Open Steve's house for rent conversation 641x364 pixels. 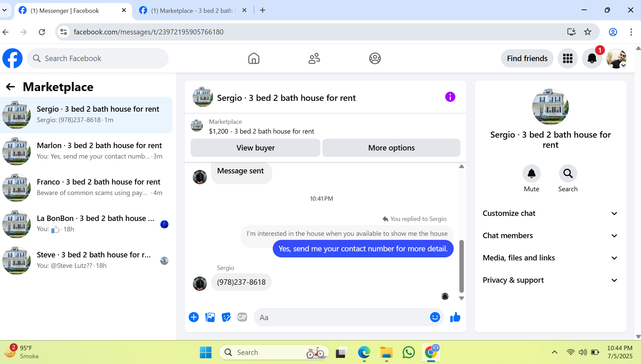[x=86, y=260]
